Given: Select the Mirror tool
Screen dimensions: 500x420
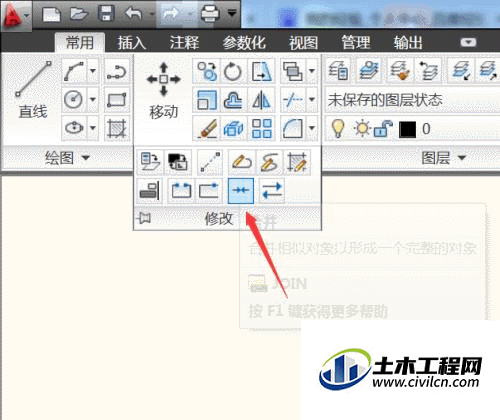Looking at the screenshot, I should [x=261, y=100].
